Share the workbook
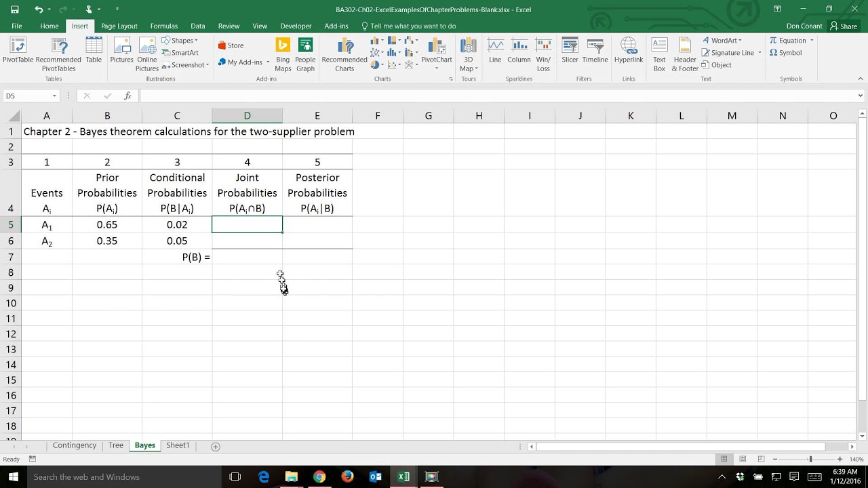The width and height of the screenshot is (868, 488). point(844,26)
